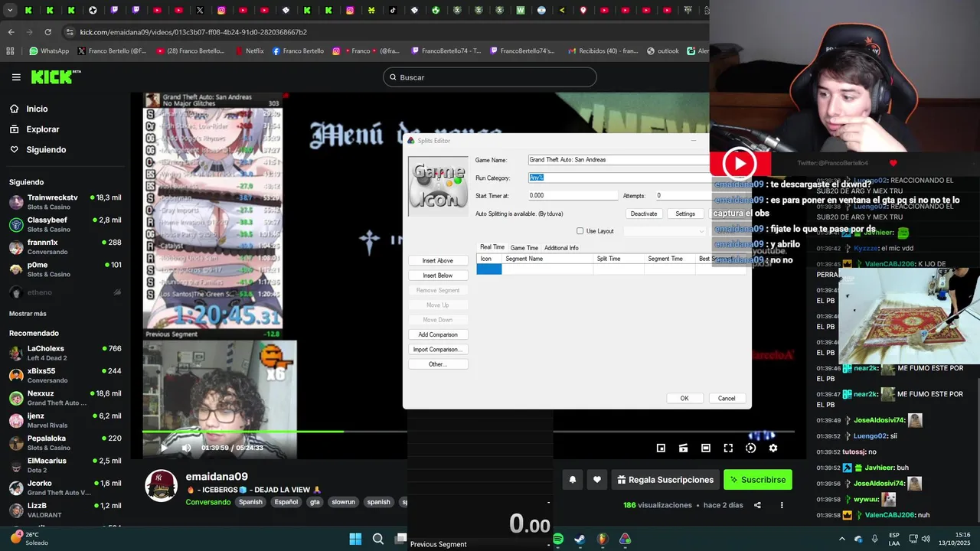Screen dimensions: 980x551
Task: Share the video via share icon
Action: 757,505
